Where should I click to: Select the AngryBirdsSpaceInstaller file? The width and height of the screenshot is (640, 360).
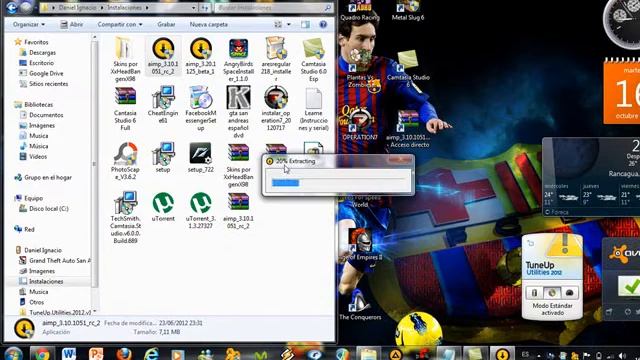pyautogui.click(x=238, y=60)
